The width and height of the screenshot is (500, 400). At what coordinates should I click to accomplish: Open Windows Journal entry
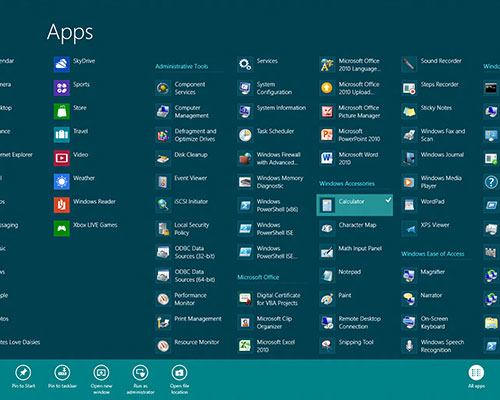[433, 158]
